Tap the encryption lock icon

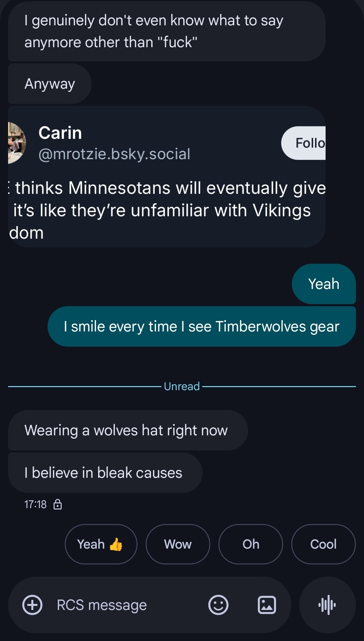pos(58,504)
